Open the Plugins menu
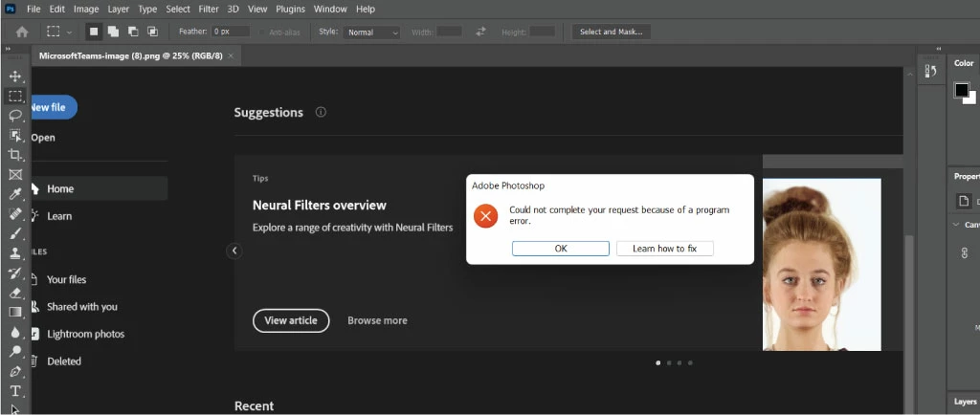 tap(291, 9)
